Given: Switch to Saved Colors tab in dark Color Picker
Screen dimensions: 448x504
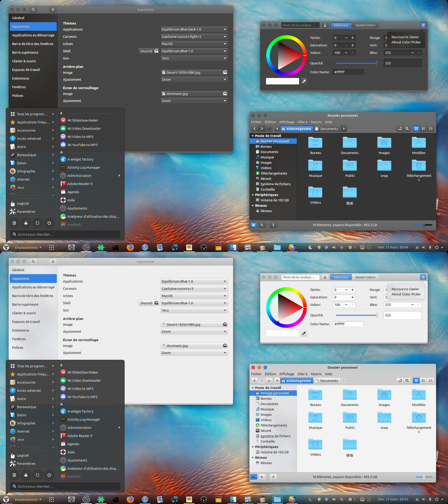Looking at the screenshot, I should pyautogui.click(x=365, y=25).
